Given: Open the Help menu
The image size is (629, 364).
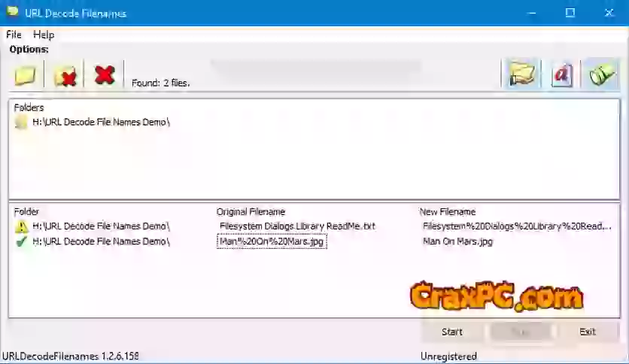Looking at the screenshot, I should 44,35.
